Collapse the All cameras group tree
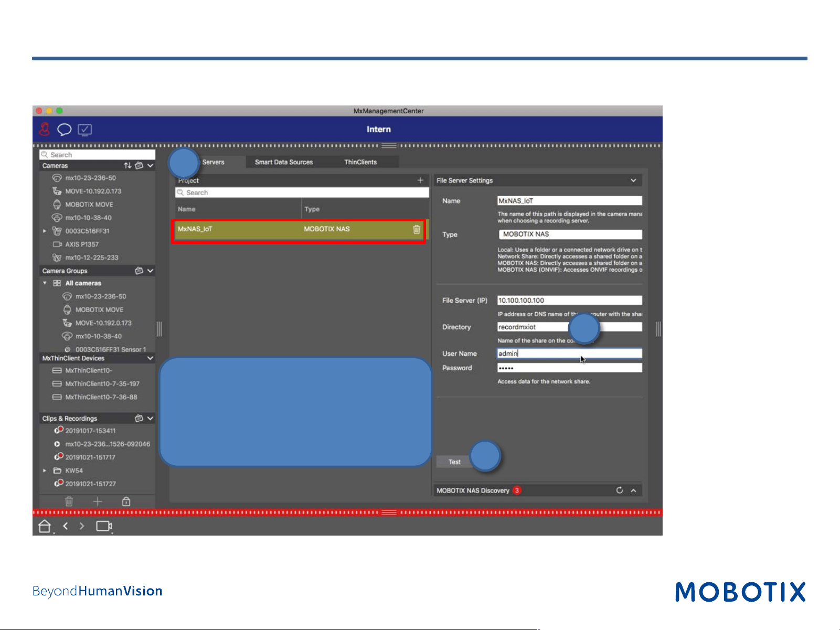The height and width of the screenshot is (630, 840). [45, 283]
